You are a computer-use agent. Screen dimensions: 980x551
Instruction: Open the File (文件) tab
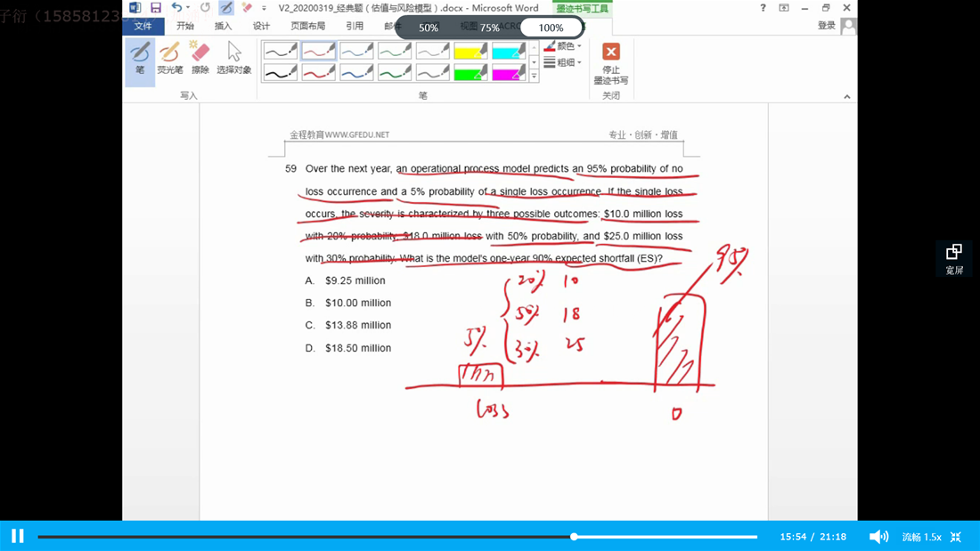pyautogui.click(x=143, y=26)
